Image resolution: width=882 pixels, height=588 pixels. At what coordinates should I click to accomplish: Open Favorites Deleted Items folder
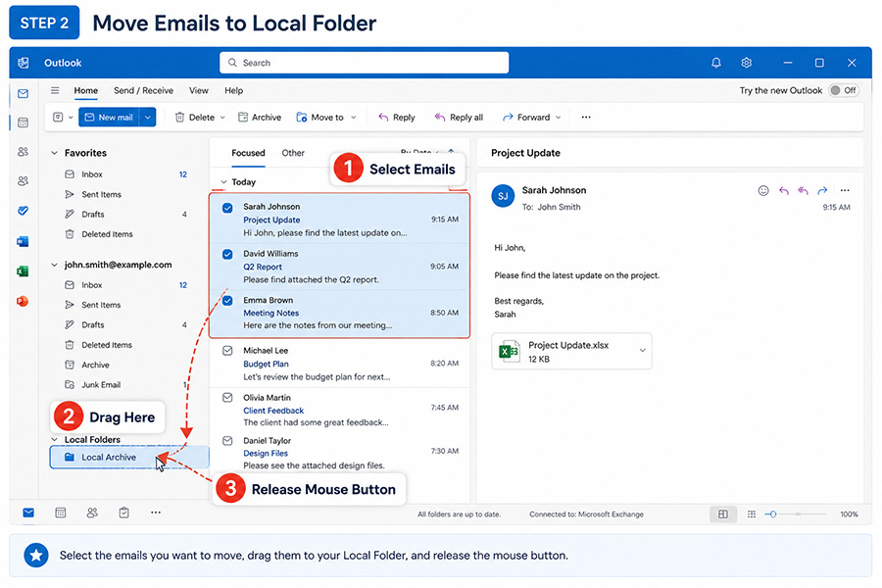[x=107, y=234]
